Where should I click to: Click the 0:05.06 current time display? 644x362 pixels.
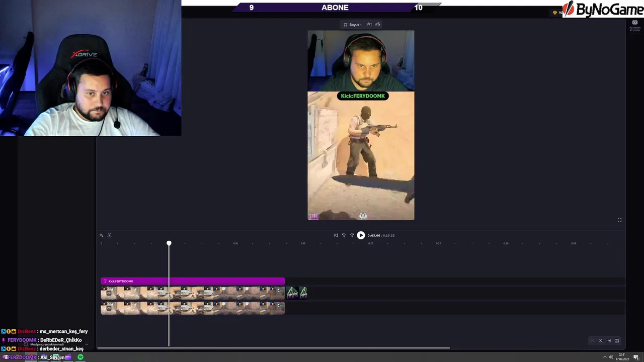coord(373,235)
